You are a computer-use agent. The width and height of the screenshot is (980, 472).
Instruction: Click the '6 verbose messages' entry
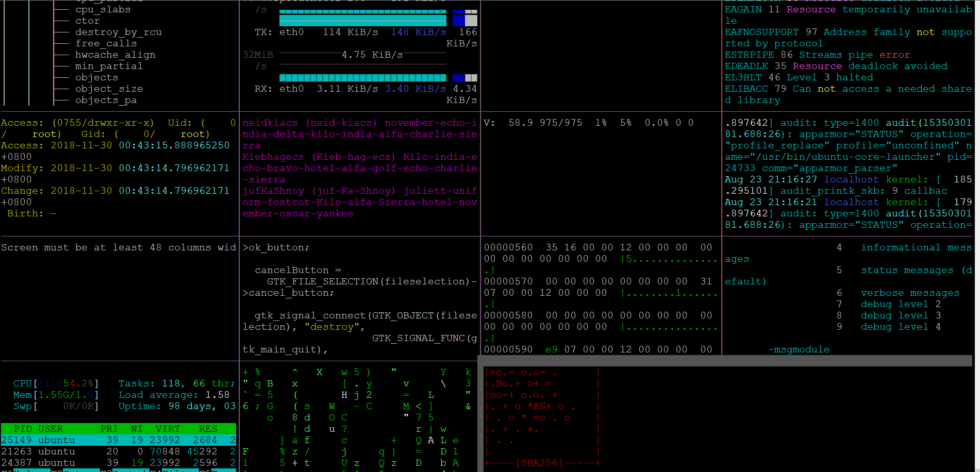click(x=898, y=293)
